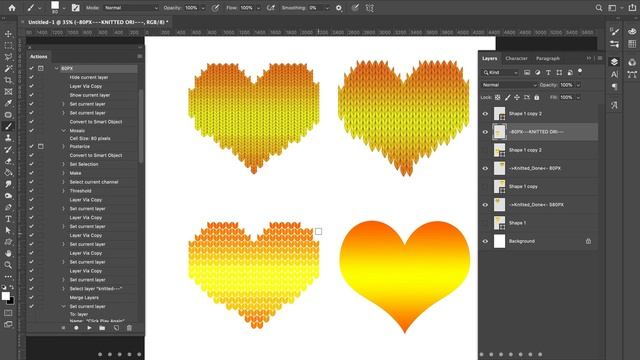Toggle dialog box for Posterize step
Screen dimensions: 640x360
[41, 146]
